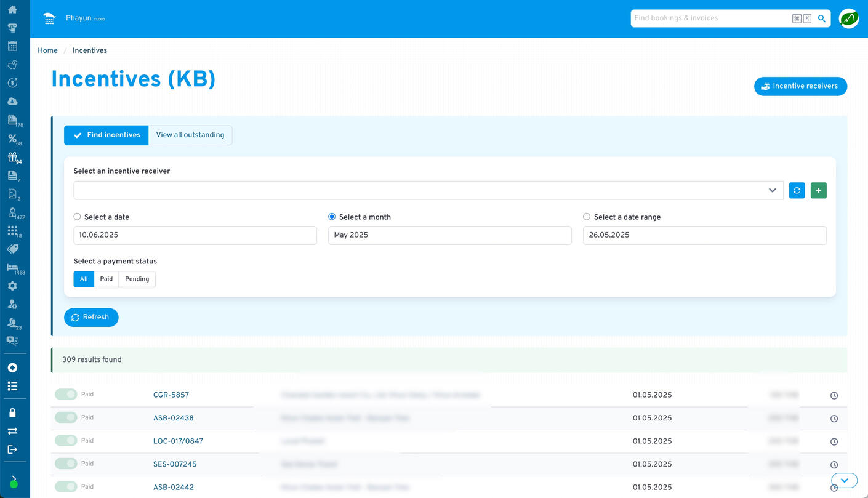This screenshot has height=498, width=868.
Task: Click the logout icon in sidebar
Action: (12, 449)
